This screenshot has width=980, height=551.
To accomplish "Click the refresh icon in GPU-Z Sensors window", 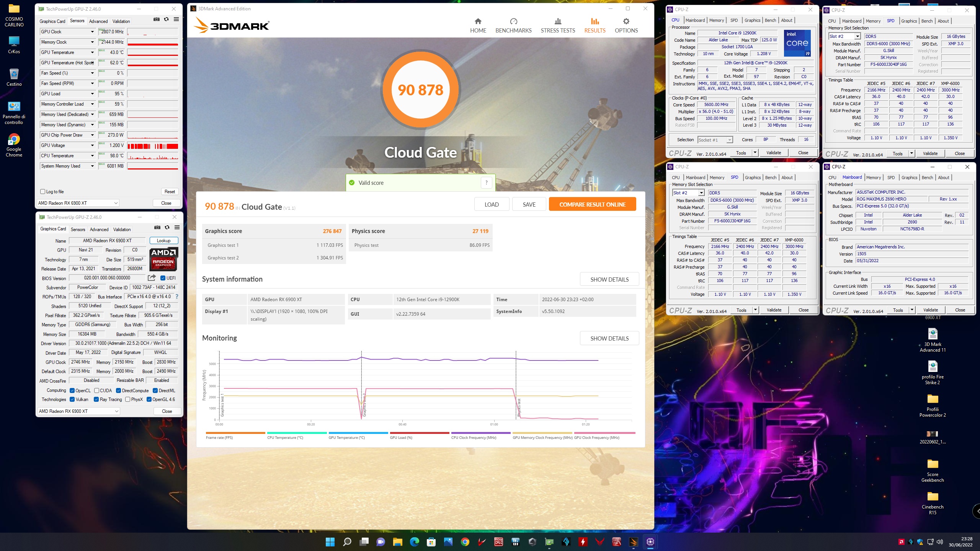I will [x=166, y=19].
